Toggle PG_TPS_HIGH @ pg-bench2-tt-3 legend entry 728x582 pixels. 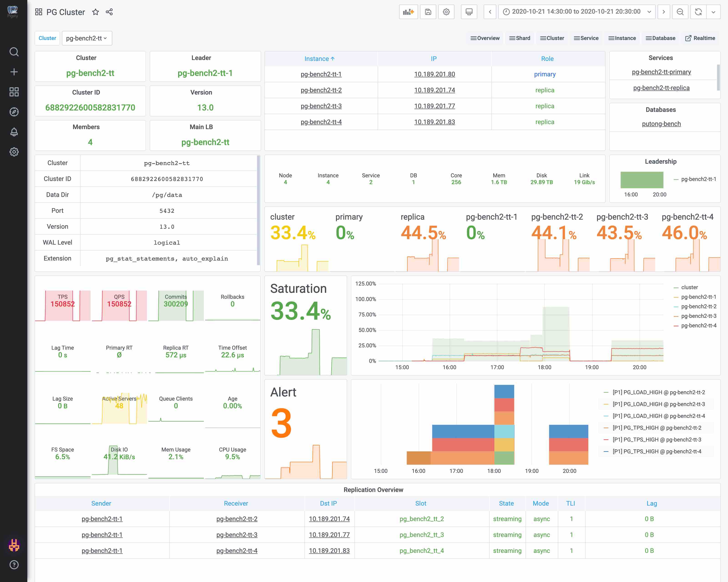(657, 440)
